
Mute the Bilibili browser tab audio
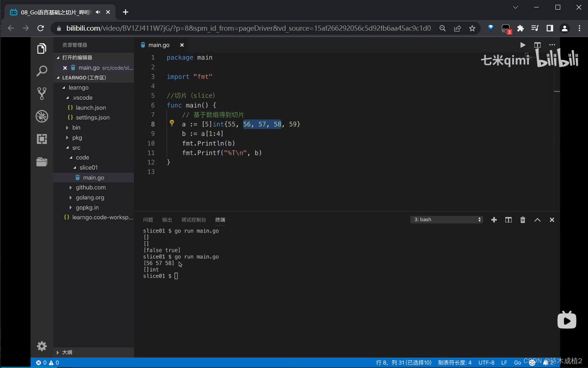click(98, 12)
